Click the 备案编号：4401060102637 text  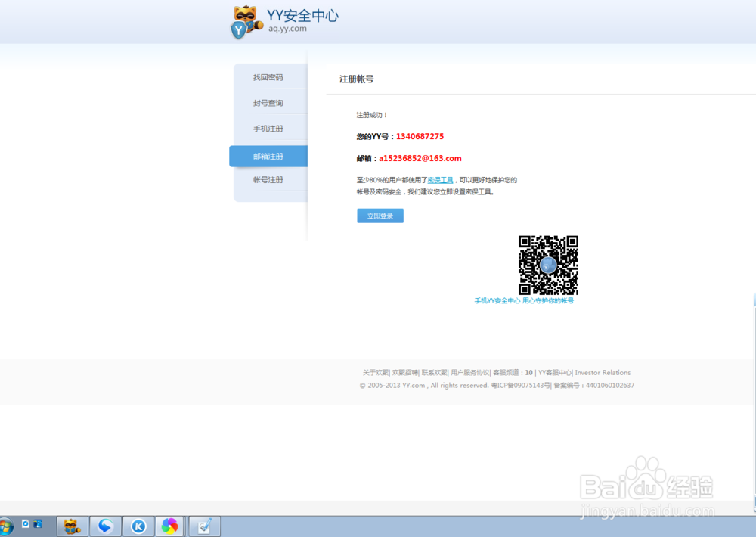tap(594, 386)
